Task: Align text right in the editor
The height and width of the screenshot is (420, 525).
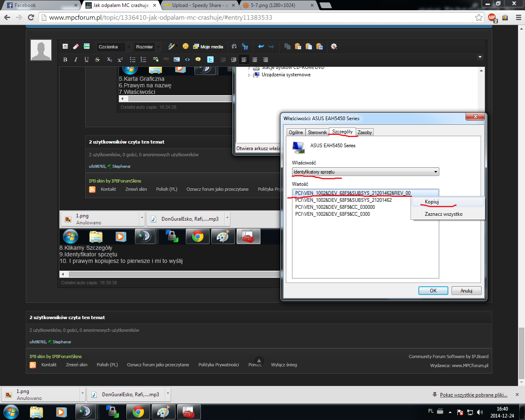Action: click(x=265, y=59)
